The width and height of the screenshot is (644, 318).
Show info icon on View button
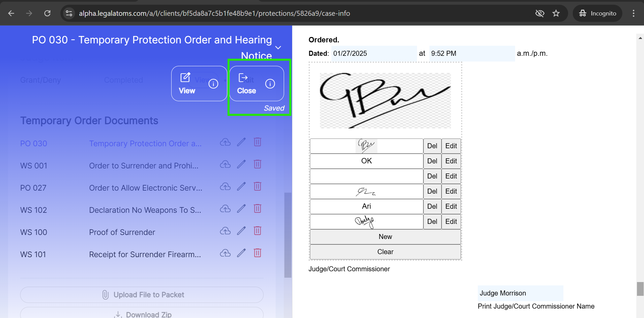point(213,83)
